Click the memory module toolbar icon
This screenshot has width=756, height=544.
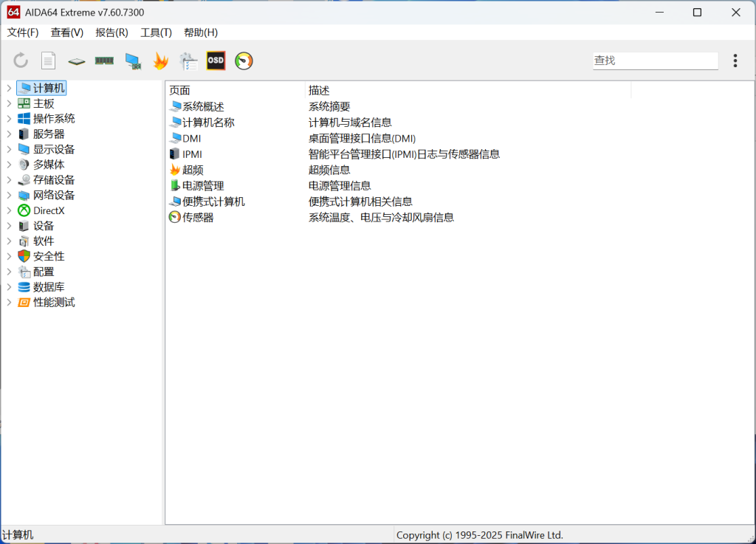[x=104, y=61]
